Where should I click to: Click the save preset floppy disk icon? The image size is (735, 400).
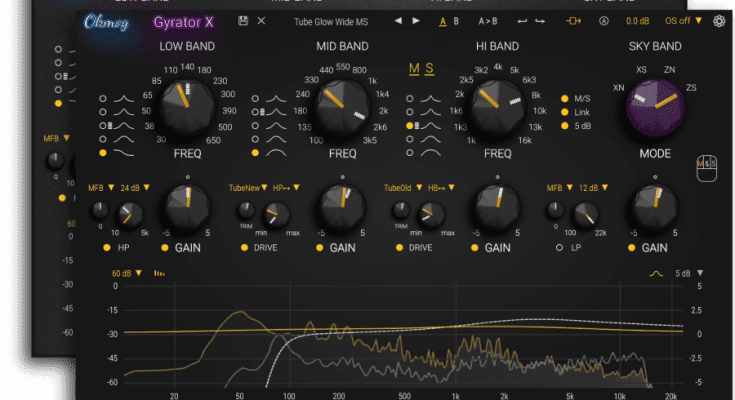(243, 20)
